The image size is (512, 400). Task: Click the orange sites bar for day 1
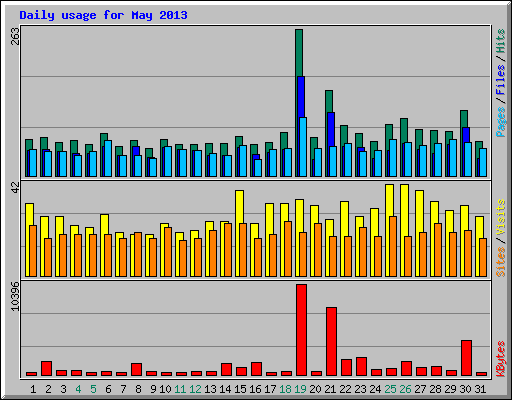pos(33,251)
